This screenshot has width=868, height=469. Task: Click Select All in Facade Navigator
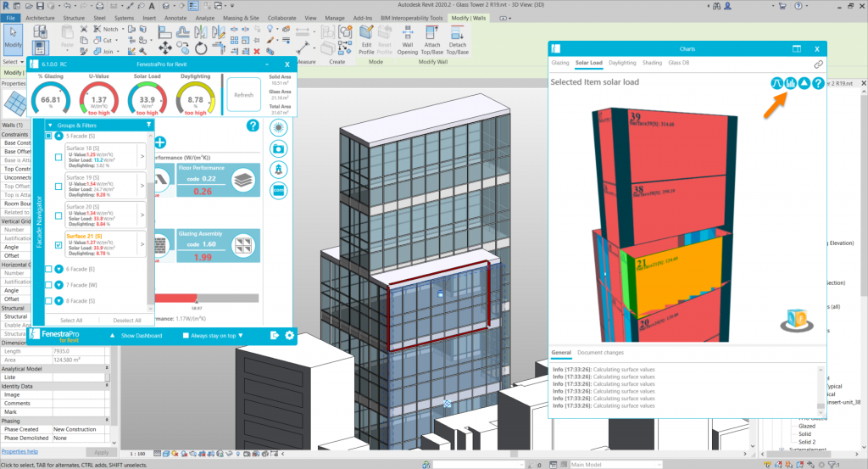71,320
